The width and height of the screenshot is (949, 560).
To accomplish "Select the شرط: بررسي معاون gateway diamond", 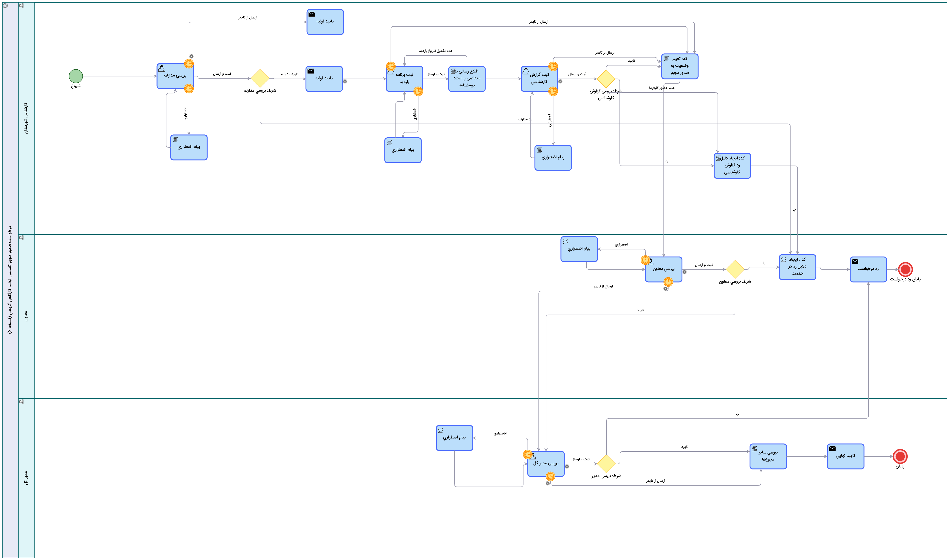I will click(x=735, y=269).
